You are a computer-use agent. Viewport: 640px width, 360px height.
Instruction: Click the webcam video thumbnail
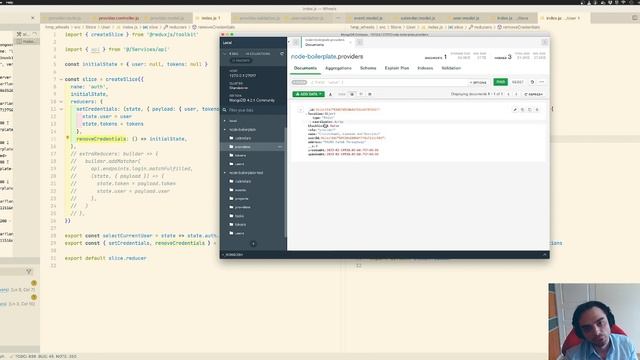click(x=594, y=322)
